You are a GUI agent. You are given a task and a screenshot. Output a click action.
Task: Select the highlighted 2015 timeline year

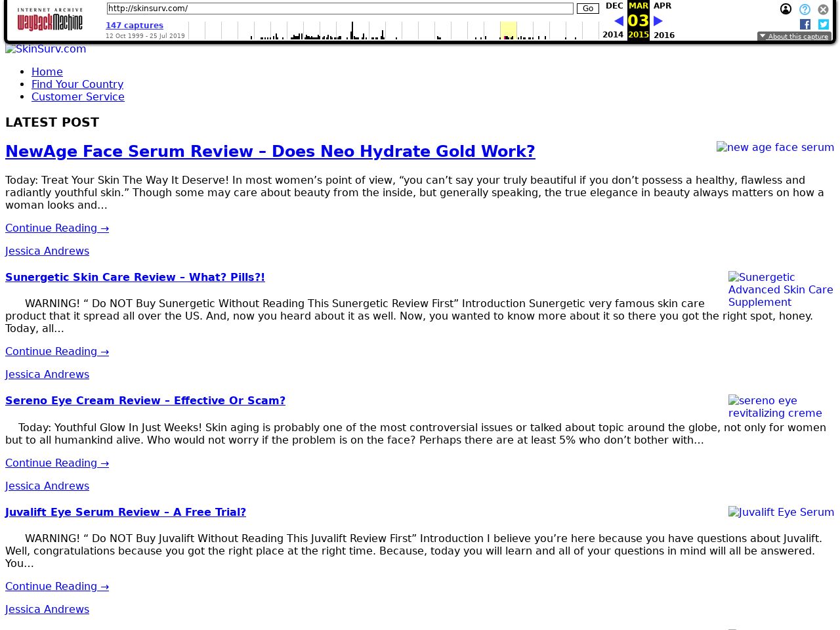pyautogui.click(x=508, y=31)
